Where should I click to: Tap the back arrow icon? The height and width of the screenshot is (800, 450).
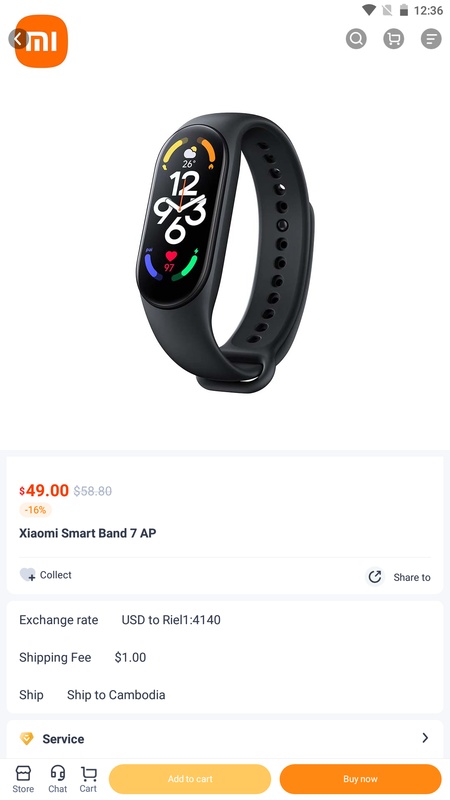tap(18, 39)
